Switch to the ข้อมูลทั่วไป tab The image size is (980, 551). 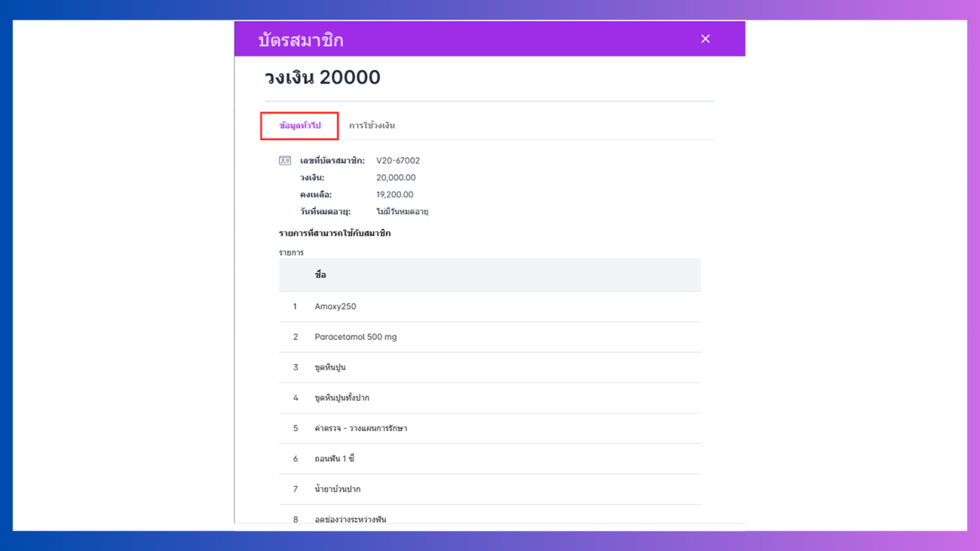[x=300, y=126]
